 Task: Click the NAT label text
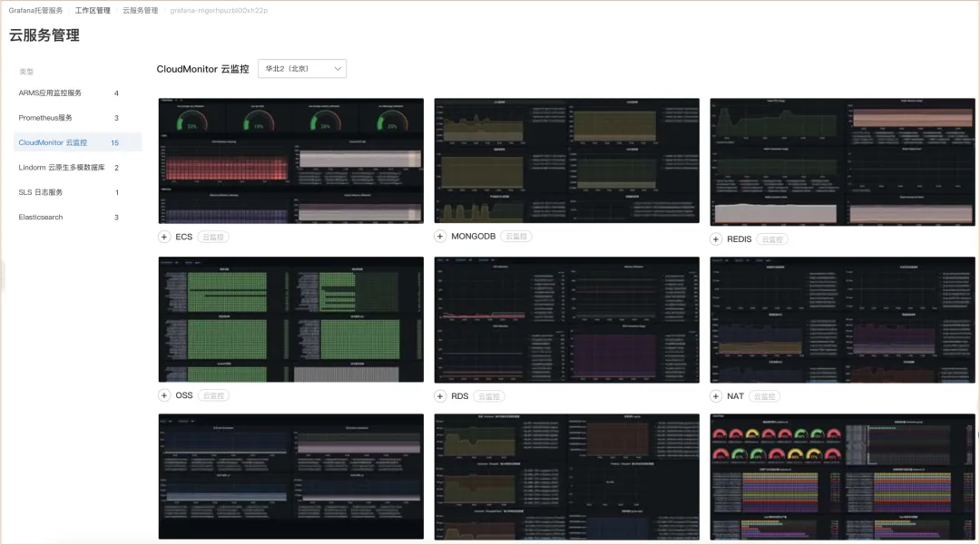point(735,396)
